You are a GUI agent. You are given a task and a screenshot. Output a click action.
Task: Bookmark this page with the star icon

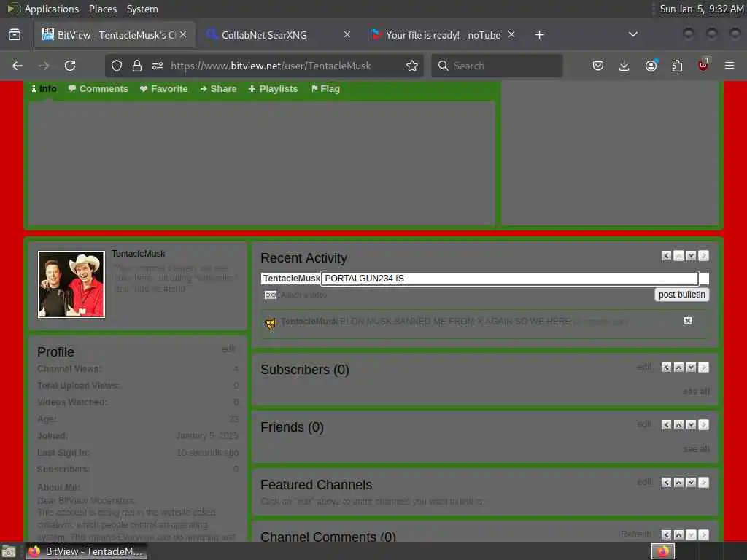412,66
